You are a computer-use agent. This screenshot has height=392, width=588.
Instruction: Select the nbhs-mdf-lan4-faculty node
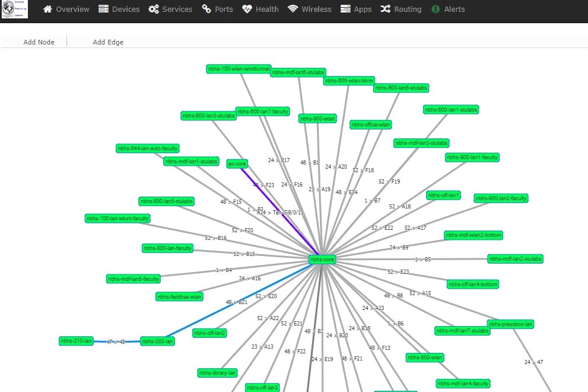click(463, 383)
